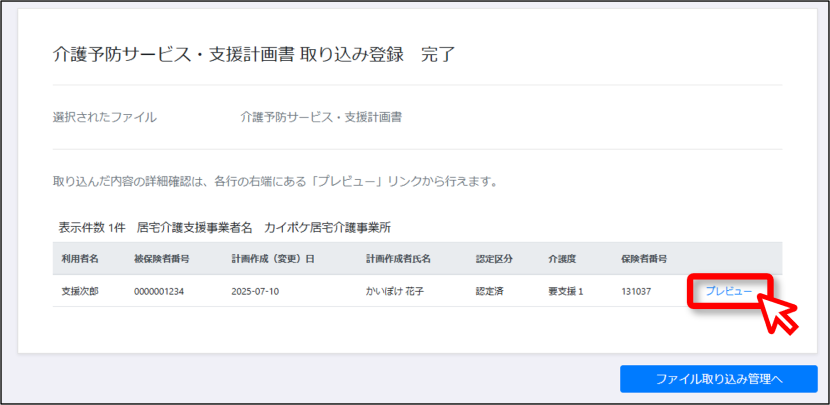Click the 認定済 status cell
The width and height of the screenshot is (830, 405).
(x=490, y=291)
